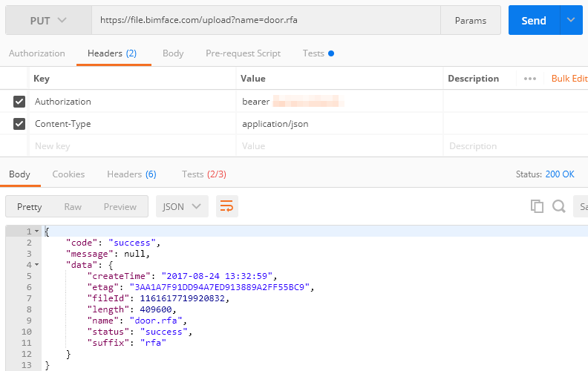The image size is (588, 371).
Task: Click the Bulk Edit link
Action: point(569,79)
